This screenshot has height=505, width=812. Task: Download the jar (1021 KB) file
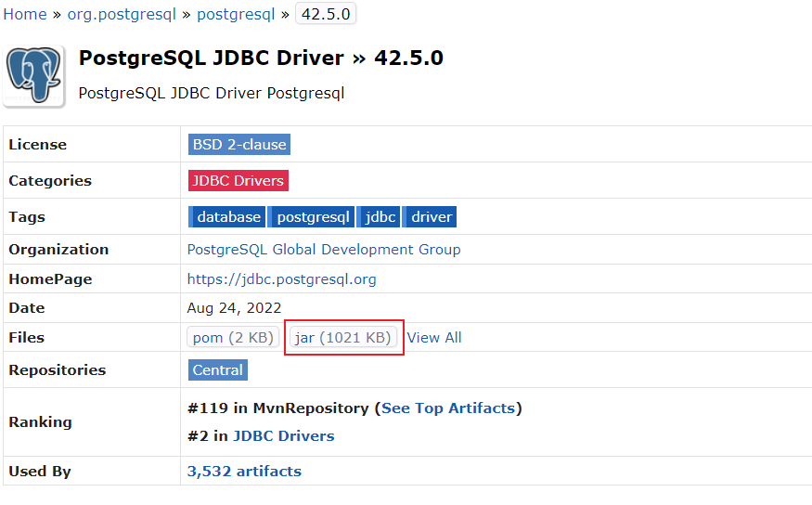tap(343, 338)
